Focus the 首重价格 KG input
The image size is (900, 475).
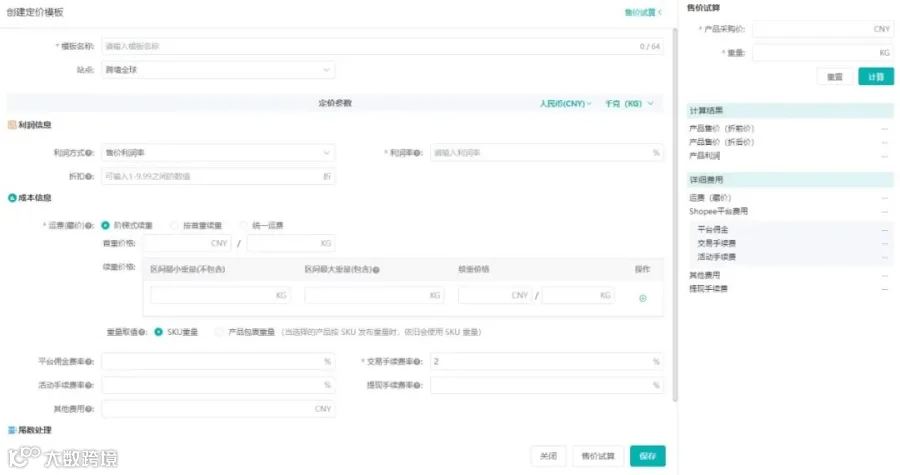291,243
